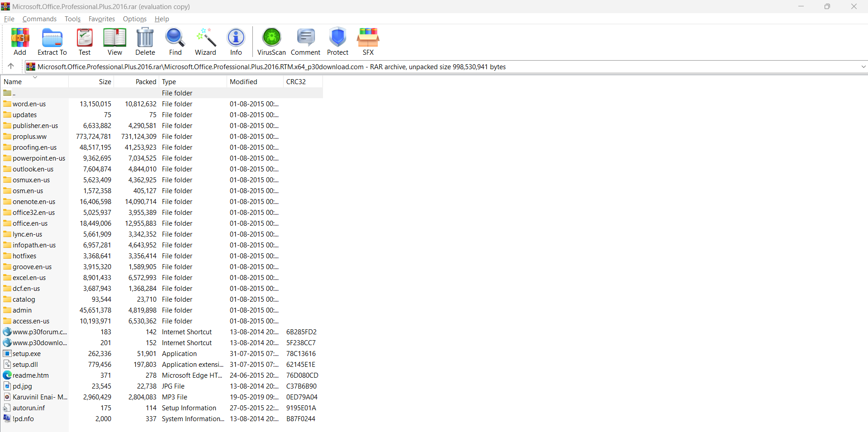Show archive Info
The height and width of the screenshot is (432, 868).
click(236, 41)
